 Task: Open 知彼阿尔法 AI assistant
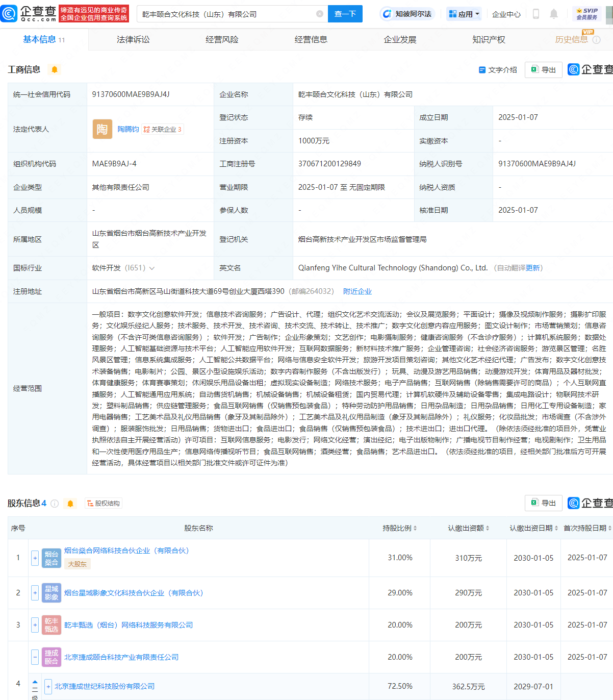[406, 14]
